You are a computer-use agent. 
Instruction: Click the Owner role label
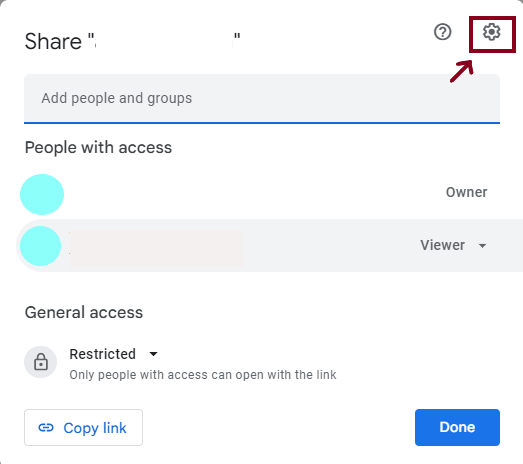pos(467,192)
